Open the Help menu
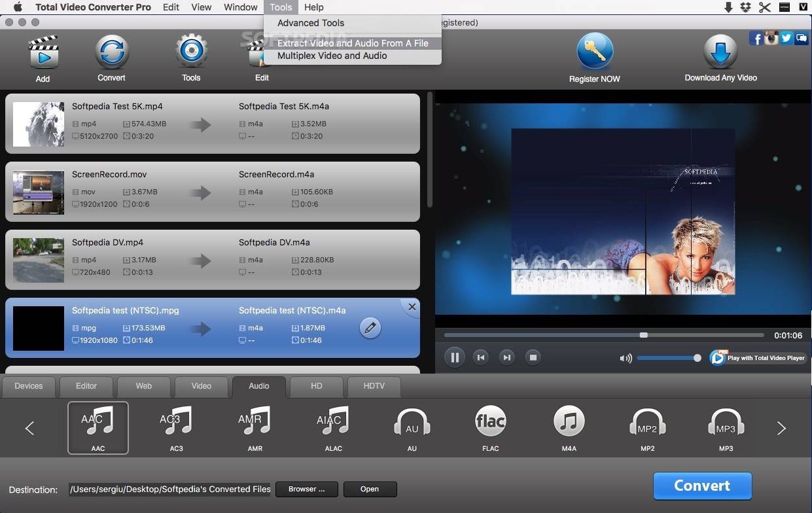 pyautogui.click(x=314, y=7)
